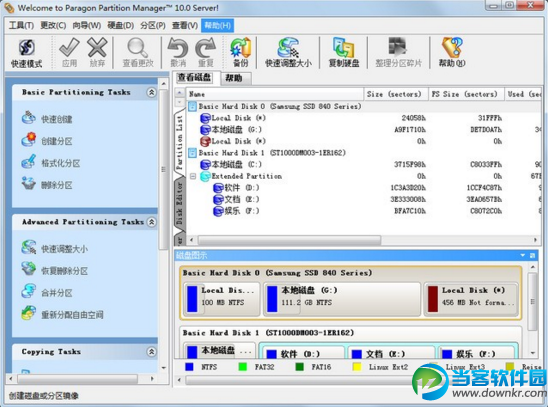Start the 复制硬盘 copy disk tool
The image size is (548, 407).
pos(344,53)
